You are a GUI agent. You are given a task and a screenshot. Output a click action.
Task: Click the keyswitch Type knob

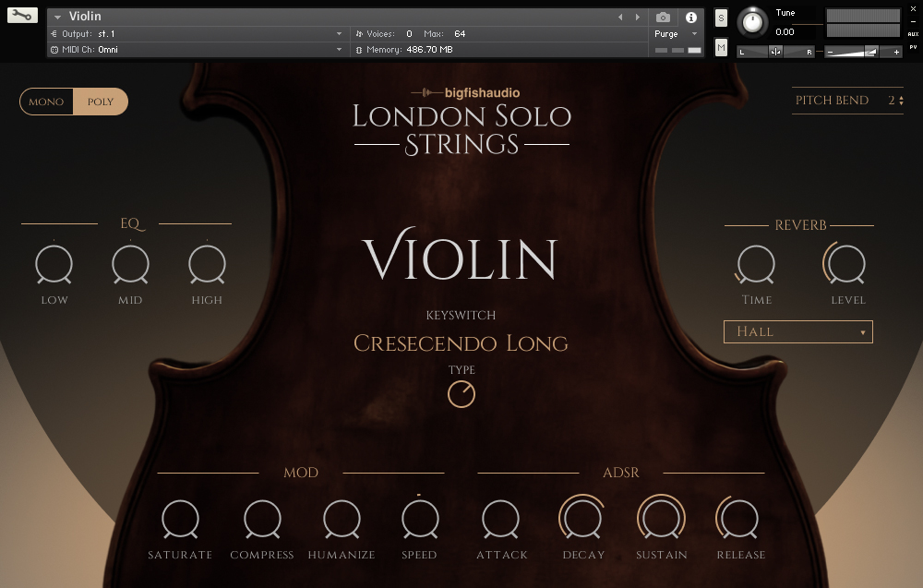pos(461,394)
